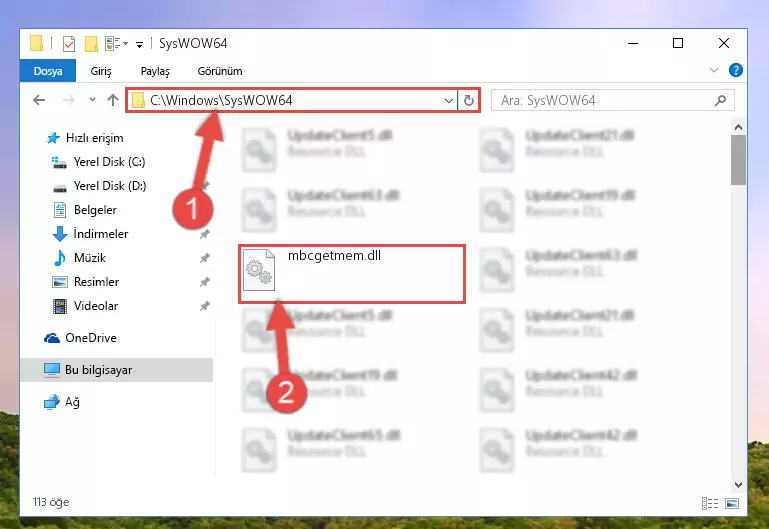Switch to details view icon in status bar
The height and width of the screenshot is (529, 769).
point(710,503)
